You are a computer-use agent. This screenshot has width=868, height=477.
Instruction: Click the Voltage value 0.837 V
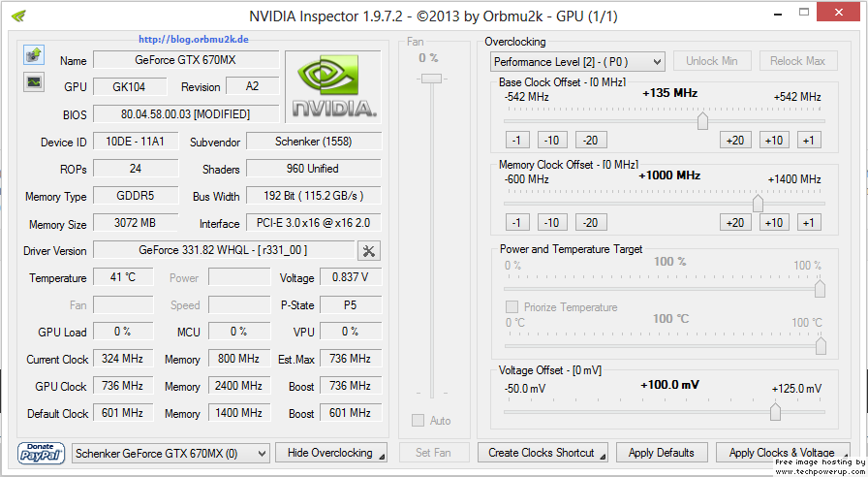[x=351, y=277]
